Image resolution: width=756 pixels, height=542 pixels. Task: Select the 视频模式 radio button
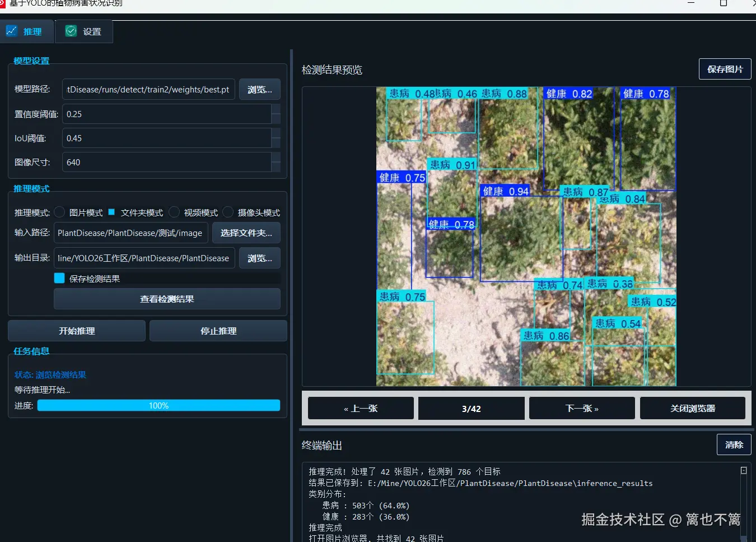click(x=174, y=212)
